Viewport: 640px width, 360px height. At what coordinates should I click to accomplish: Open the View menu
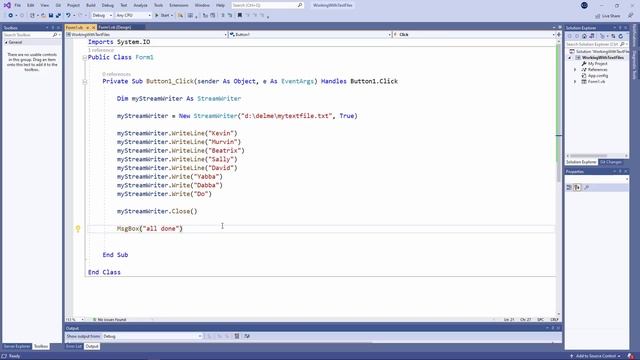(44, 5)
